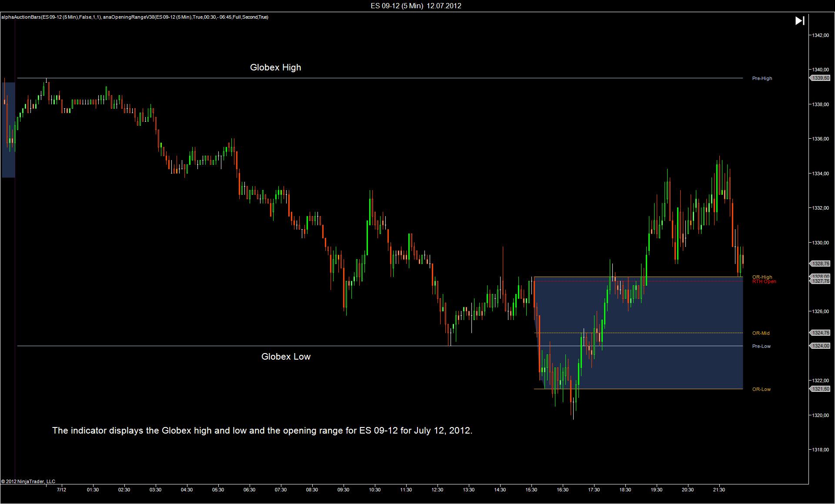Click the scroll-to-latest-bar arrow icon
Screen dimensions: 835x504
click(x=799, y=21)
